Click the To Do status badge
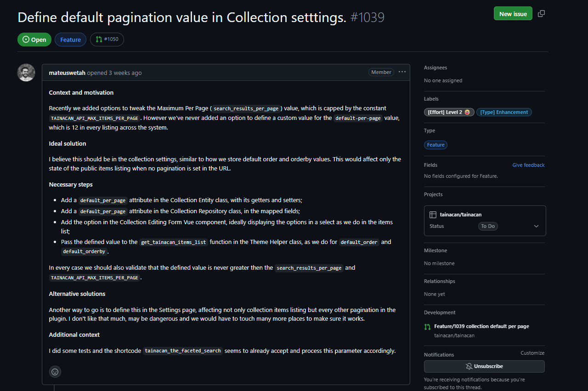The height and width of the screenshot is (391, 588). coord(488,226)
